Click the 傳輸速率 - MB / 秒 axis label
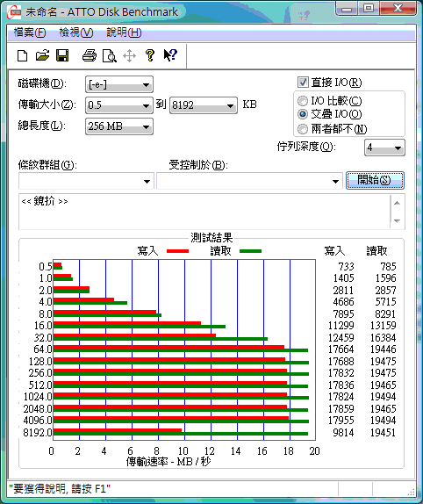The image size is (423, 504). tap(168, 462)
